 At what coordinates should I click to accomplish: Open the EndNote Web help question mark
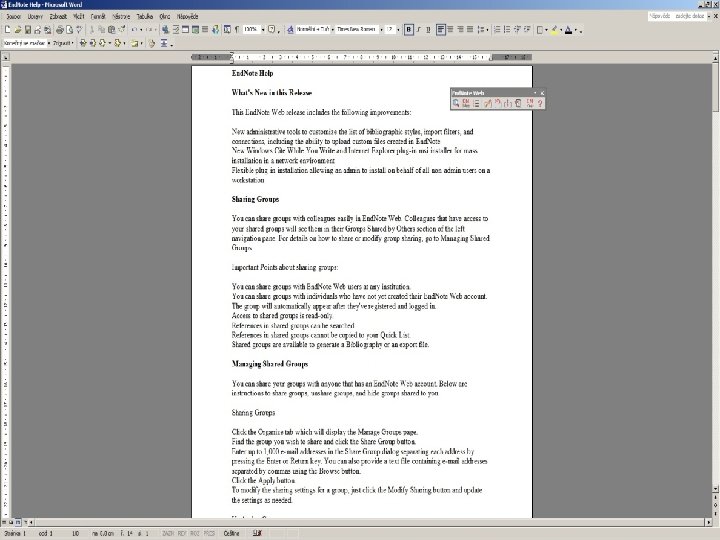540,103
